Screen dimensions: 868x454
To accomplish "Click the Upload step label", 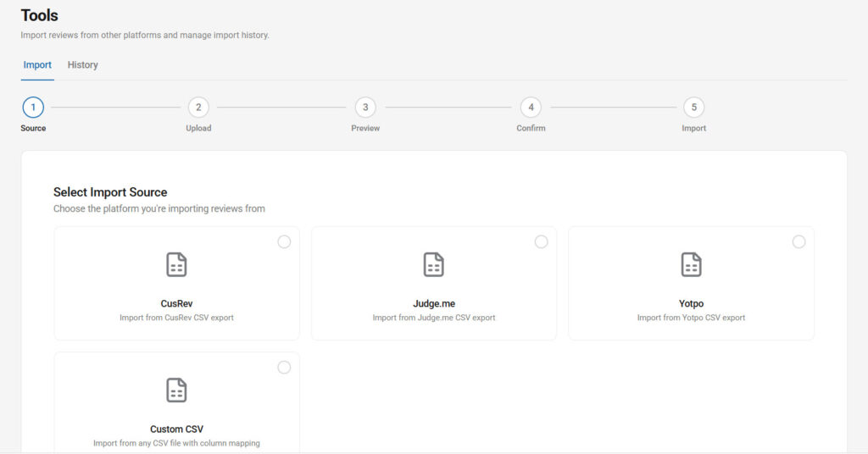I will pyautogui.click(x=198, y=128).
